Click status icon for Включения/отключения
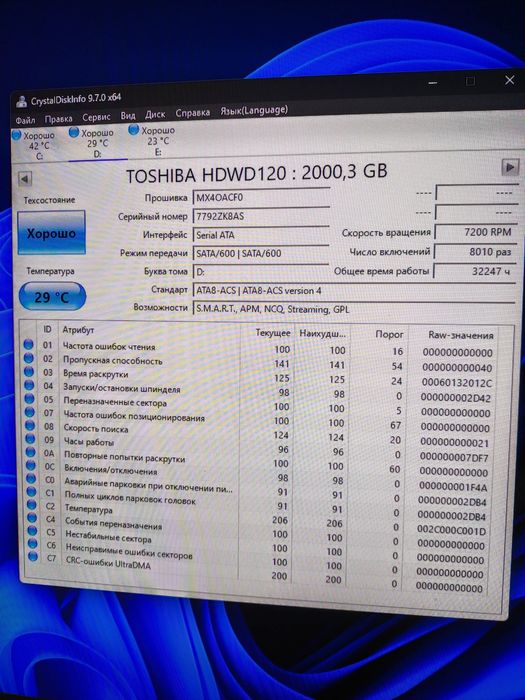Viewport: 525px width, 700px height. click(x=31, y=465)
